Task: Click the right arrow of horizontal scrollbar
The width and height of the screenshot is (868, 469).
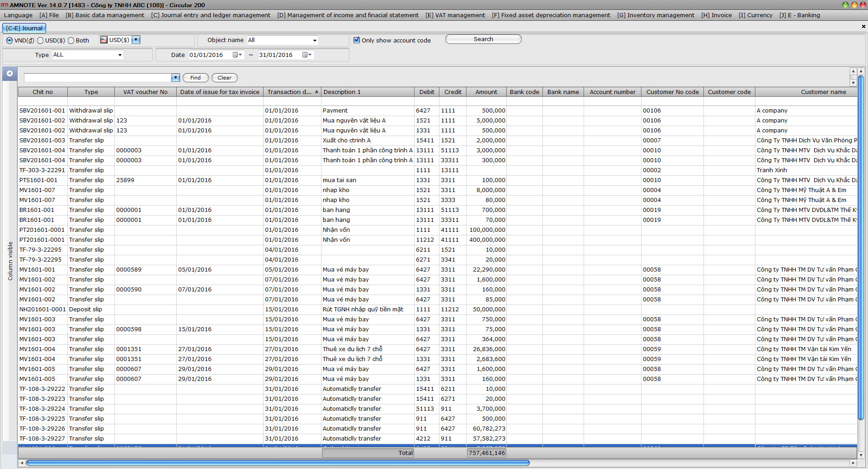Action: [x=853, y=463]
